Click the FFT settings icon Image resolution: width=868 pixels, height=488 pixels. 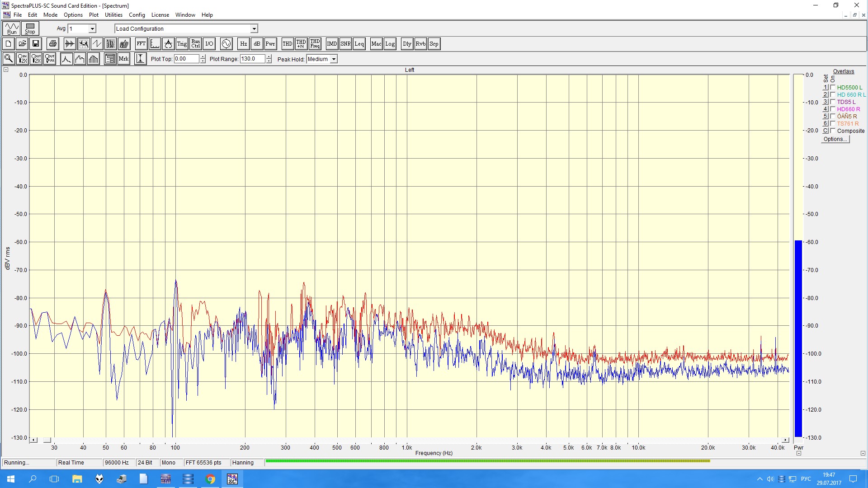[141, 44]
